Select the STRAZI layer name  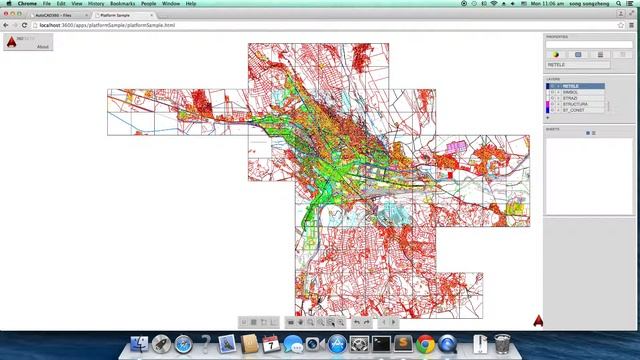[570, 98]
